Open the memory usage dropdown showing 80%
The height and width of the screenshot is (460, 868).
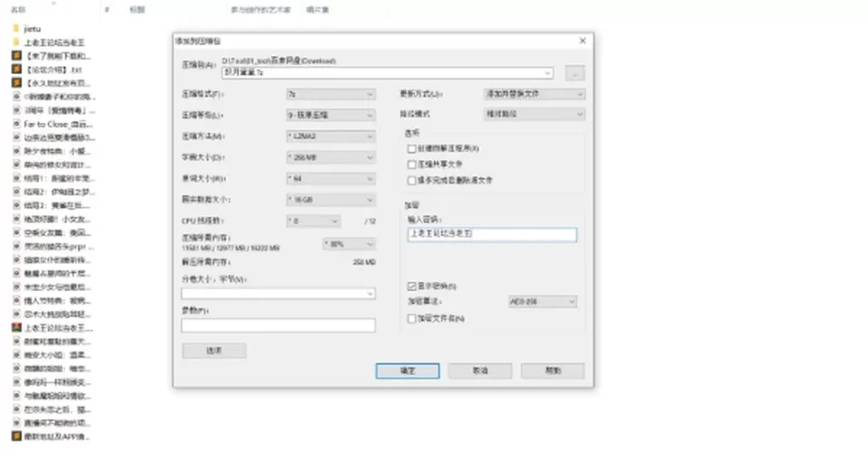349,244
